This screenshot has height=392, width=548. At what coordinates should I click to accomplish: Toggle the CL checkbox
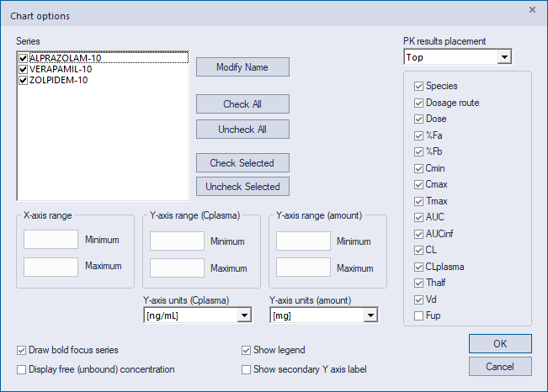pos(418,251)
